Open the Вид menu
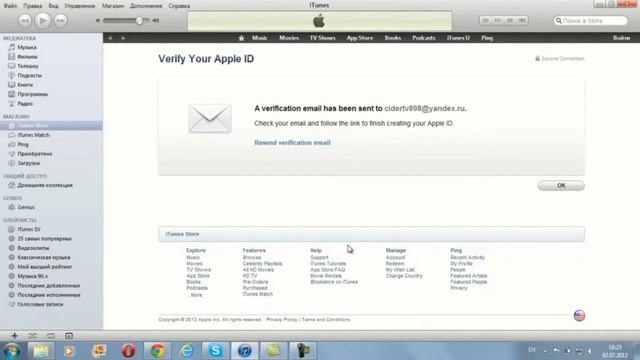The image size is (640, 360). 53,6
